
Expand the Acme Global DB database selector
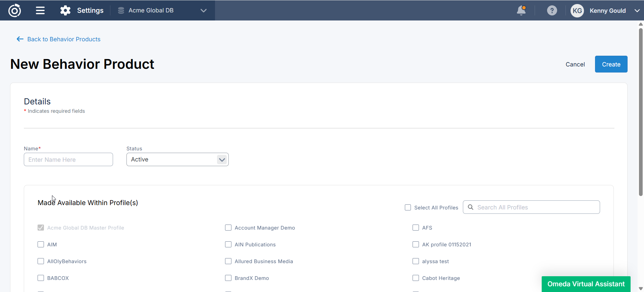203,10
